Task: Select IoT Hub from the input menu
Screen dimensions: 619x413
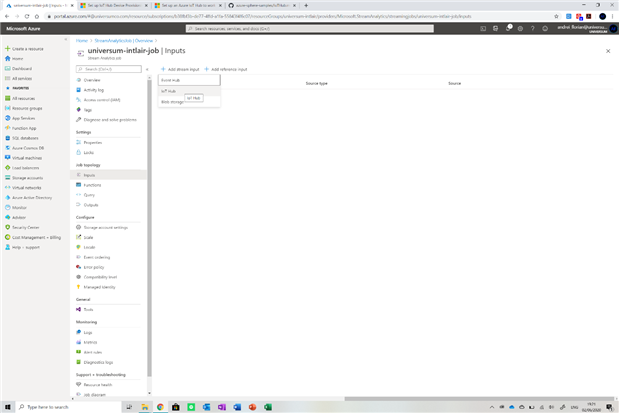Action: pos(189,91)
